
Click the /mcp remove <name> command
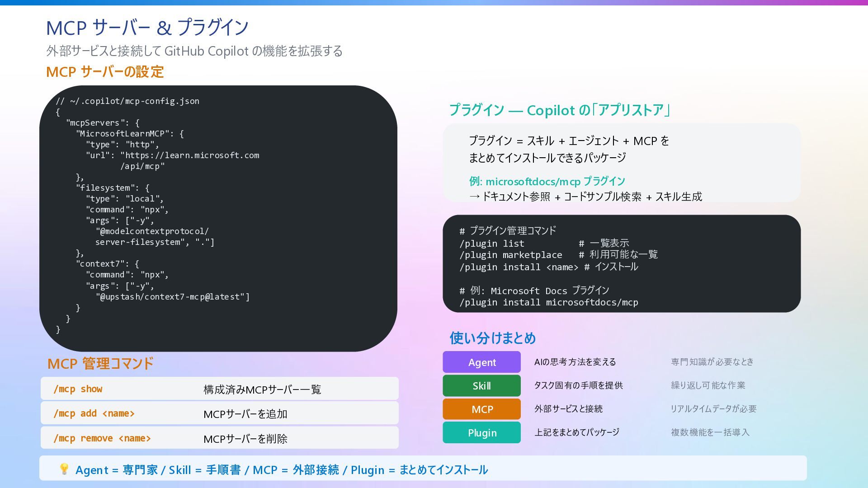pos(102,438)
